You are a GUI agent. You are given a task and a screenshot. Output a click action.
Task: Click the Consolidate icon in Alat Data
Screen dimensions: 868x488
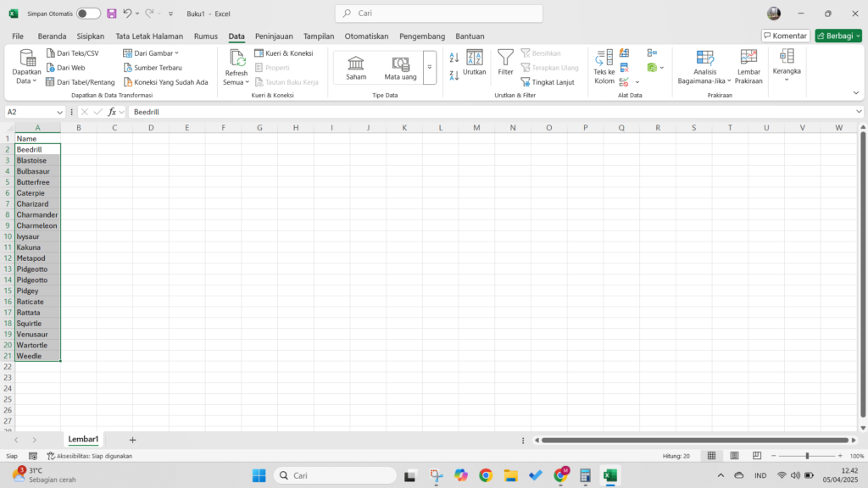coord(652,53)
